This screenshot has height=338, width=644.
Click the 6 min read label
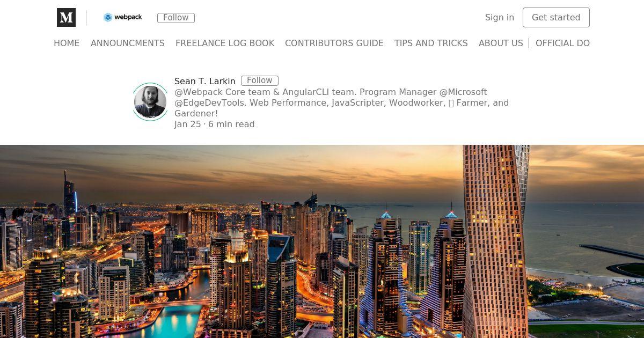tap(231, 124)
